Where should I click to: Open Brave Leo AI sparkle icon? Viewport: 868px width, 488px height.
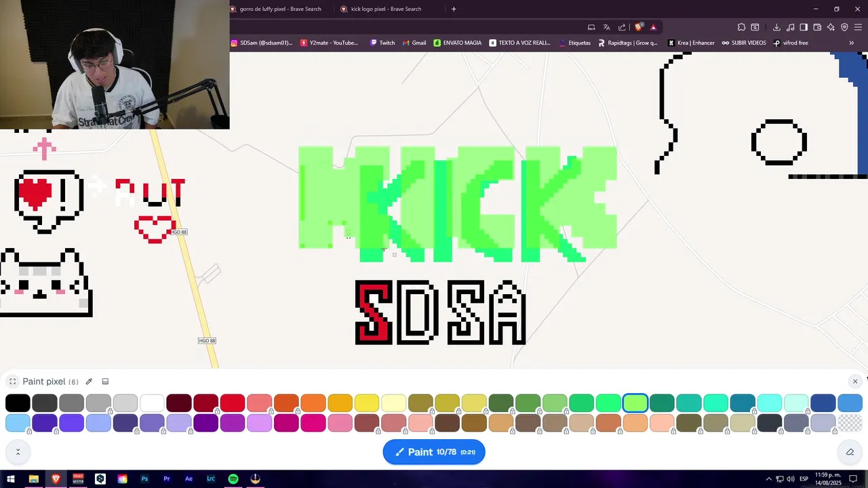tap(831, 27)
